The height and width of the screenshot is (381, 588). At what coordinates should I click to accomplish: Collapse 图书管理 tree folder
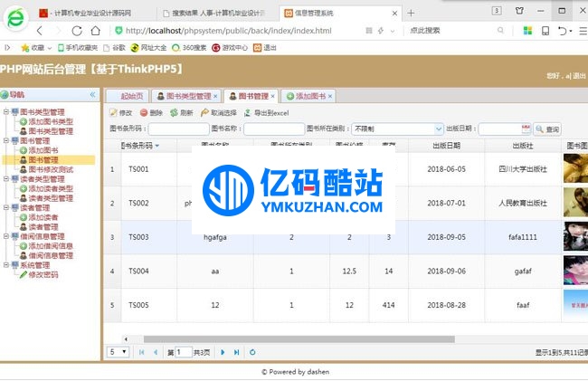coord(6,140)
